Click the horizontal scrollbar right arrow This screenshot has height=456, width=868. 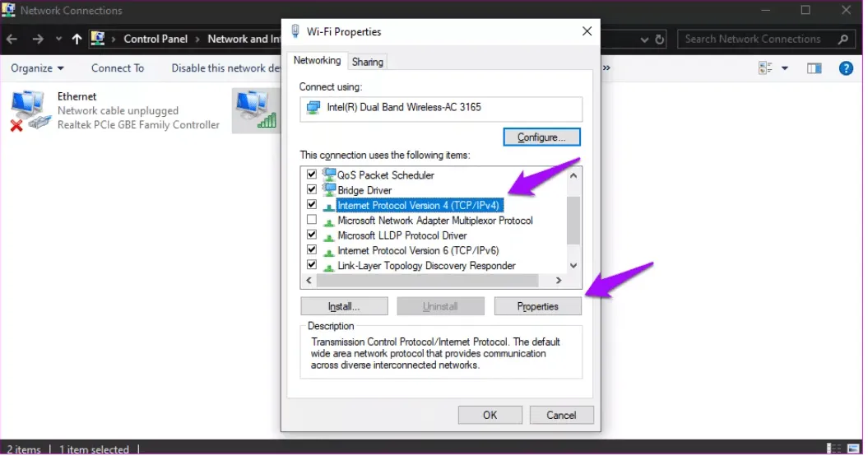(x=559, y=281)
